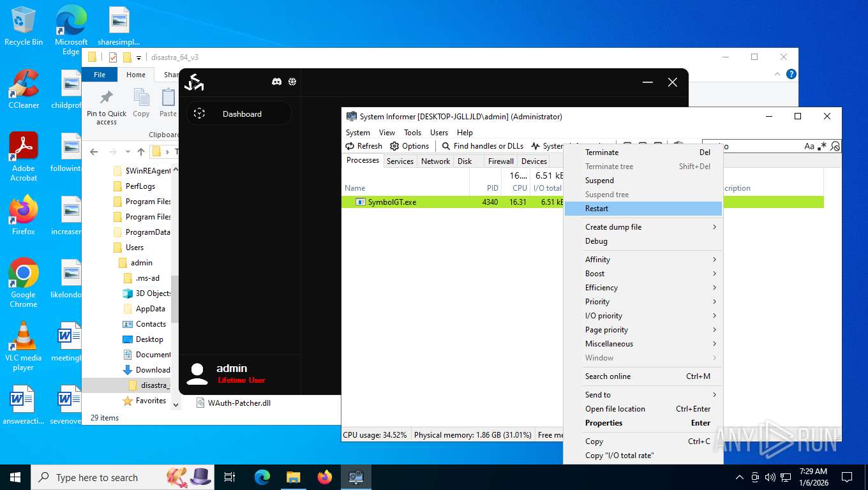The height and width of the screenshot is (490, 868).
Task: Open the Tools menu in System Informer
Action: (x=412, y=133)
